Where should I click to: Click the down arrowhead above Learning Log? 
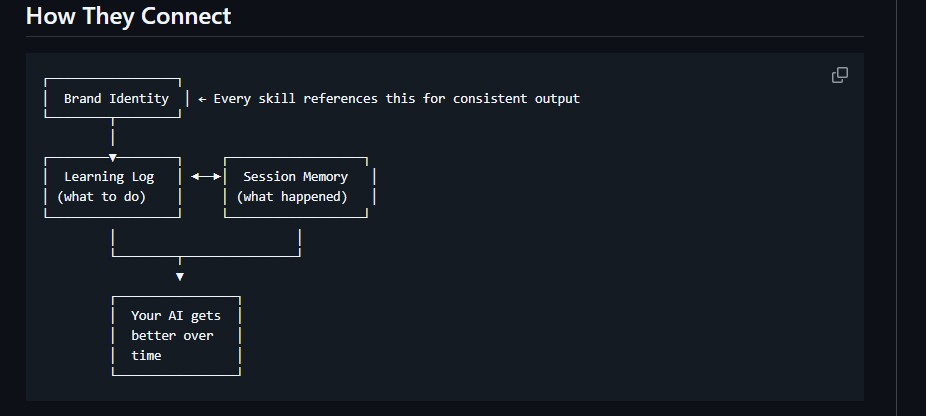113,158
